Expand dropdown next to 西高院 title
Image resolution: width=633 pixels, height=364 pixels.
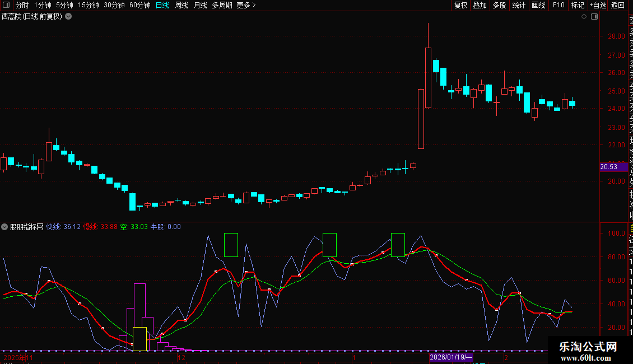point(69,17)
